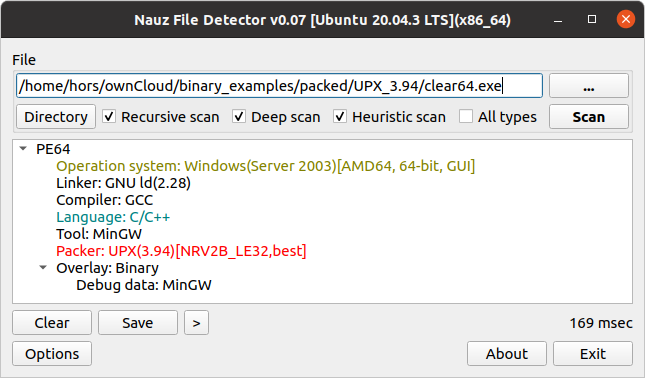Select the Linker: GNU ld(2.28) row
This screenshot has width=645, height=378.
123,183
